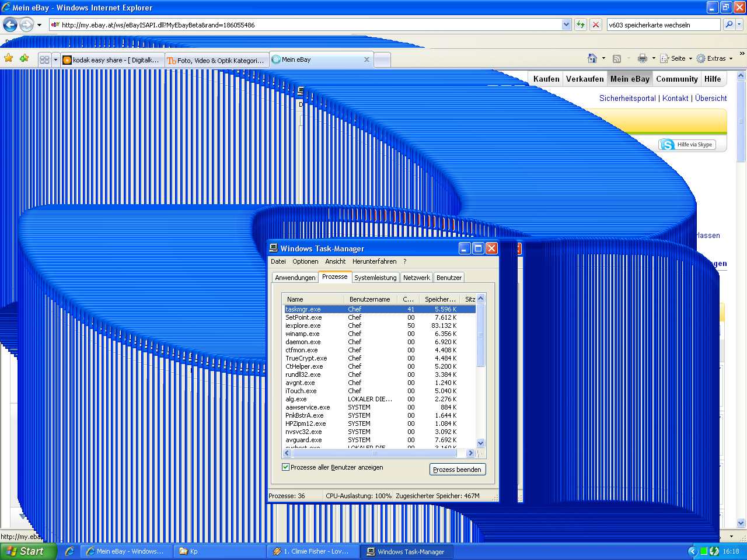
Task: Switch to the Anwendungen tab
Action: coord(295,278)
